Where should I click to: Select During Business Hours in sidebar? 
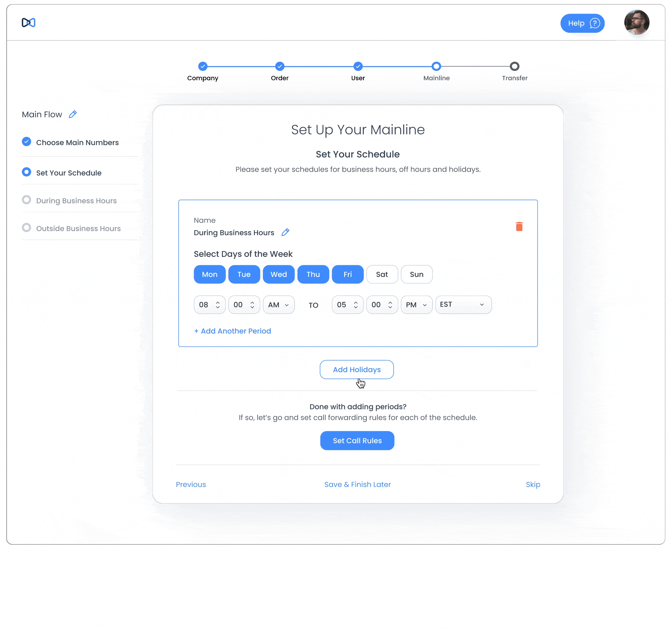click(x=76, y=201)
